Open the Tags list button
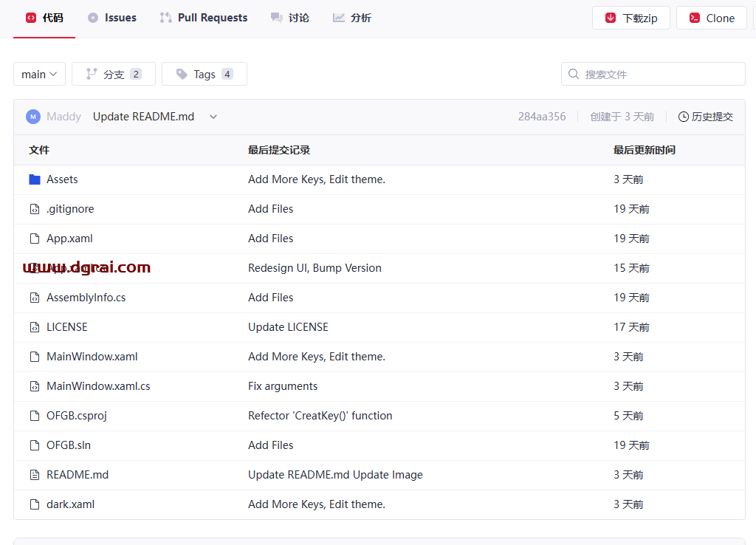The height and width of the screenshot is (545, 756). [205, 75]
